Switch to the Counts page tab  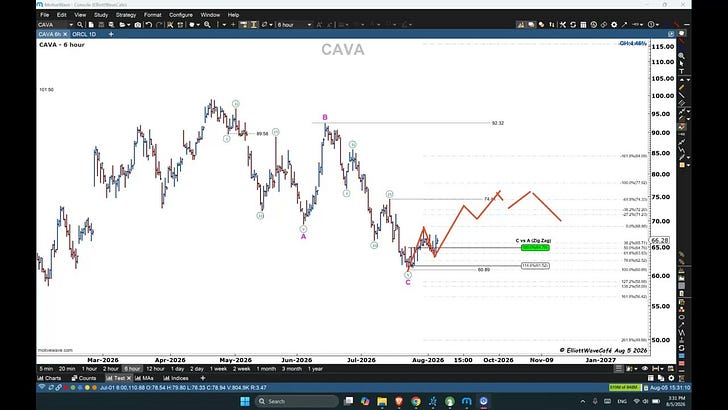click(84, 378)
